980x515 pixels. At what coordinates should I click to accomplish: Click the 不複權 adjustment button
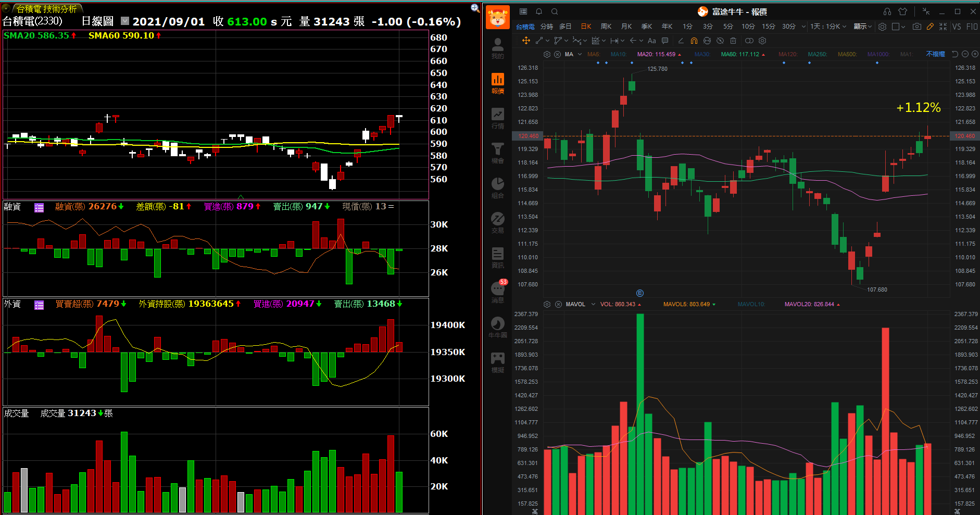[x=935, y=54]
